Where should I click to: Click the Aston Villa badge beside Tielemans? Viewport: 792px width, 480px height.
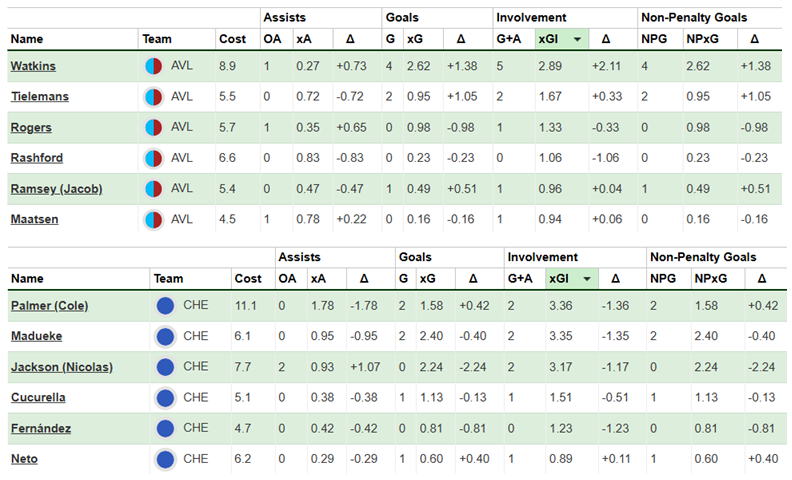click(154, 97)
